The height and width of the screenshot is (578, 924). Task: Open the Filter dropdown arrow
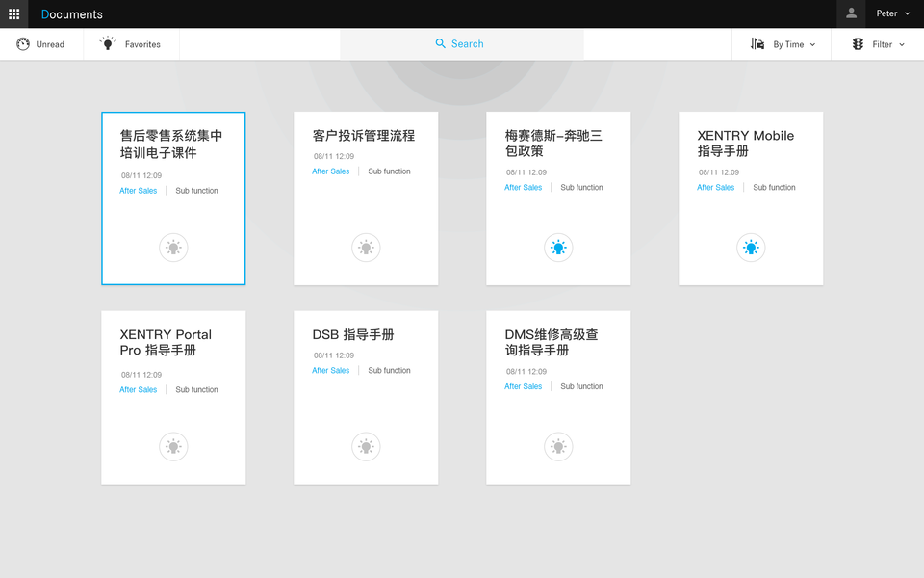click(x=902, y=45)
